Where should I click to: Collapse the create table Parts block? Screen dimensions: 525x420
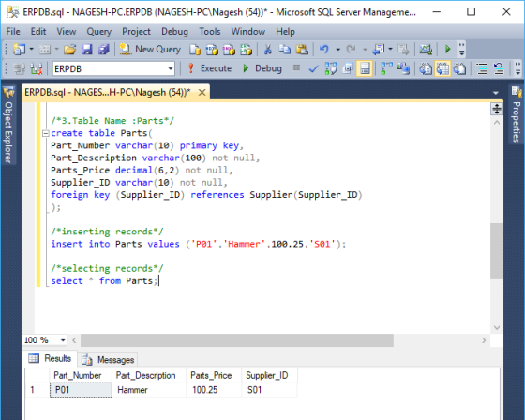pos(45,133)
